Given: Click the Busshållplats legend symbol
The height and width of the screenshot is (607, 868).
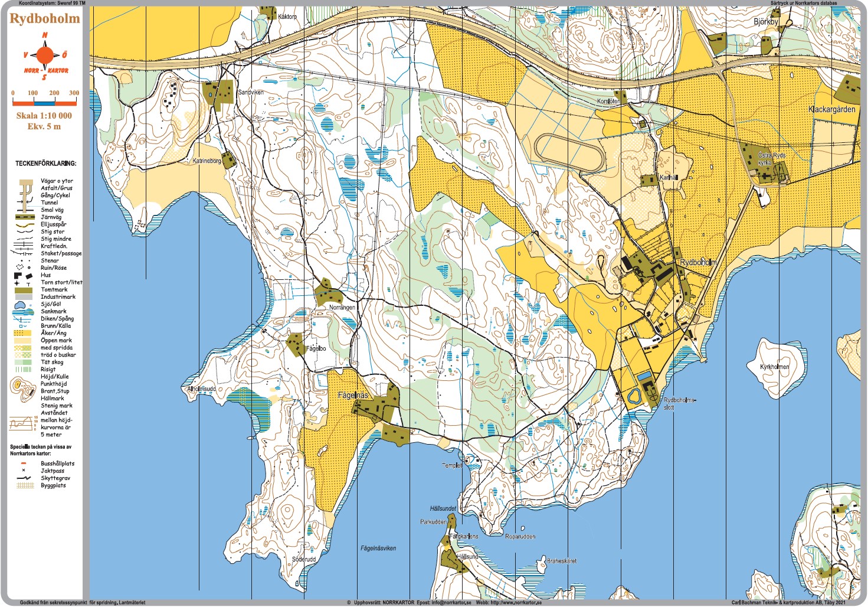Looking at the screenshot, I should [x=24, y=464].
